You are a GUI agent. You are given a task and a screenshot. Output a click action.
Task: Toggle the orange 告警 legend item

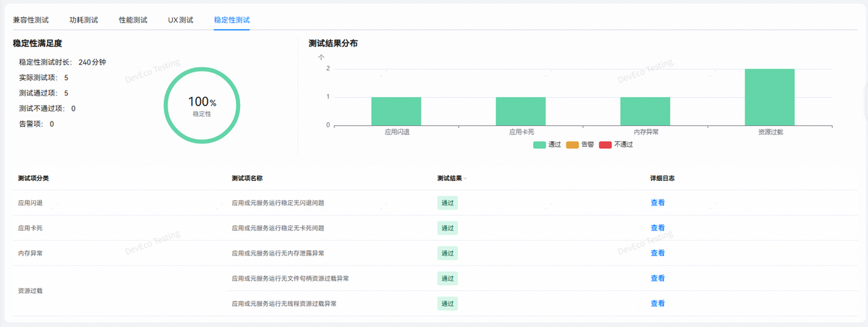(580, 145)
